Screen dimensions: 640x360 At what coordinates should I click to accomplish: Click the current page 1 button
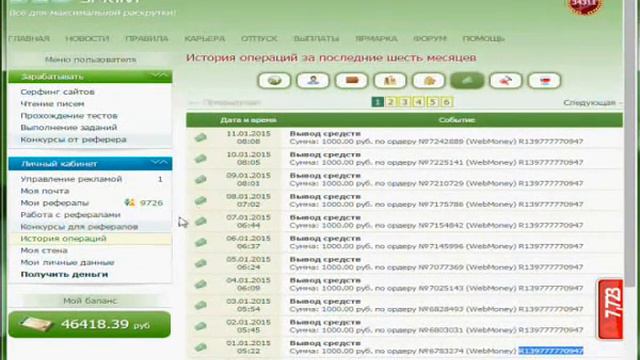pos(378,102)
